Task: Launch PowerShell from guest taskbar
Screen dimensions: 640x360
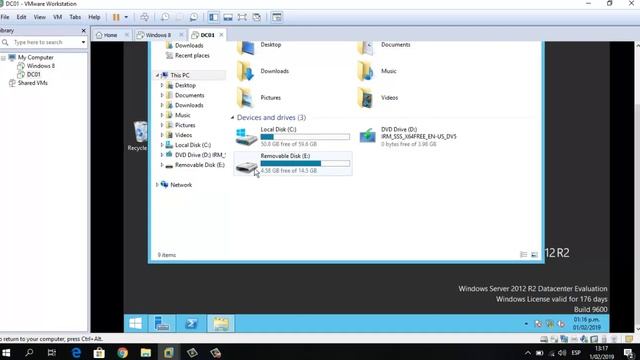Action: pyautogui.click(x=191, y=324)
